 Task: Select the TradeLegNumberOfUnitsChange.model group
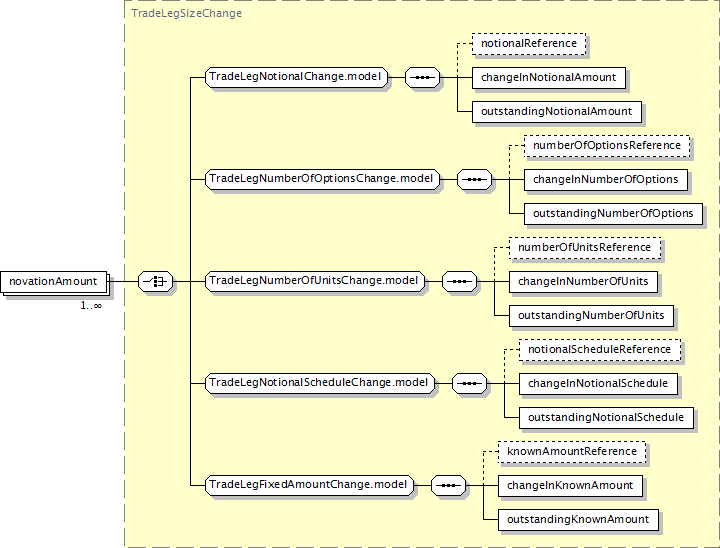pos(315,282)
